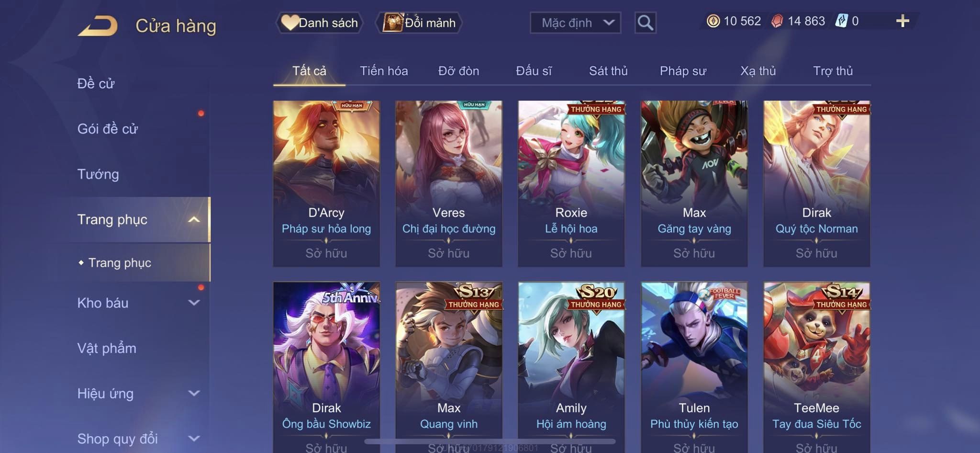
Task: Switch to the Sát thủ tab
Action: tap(608, 71)
